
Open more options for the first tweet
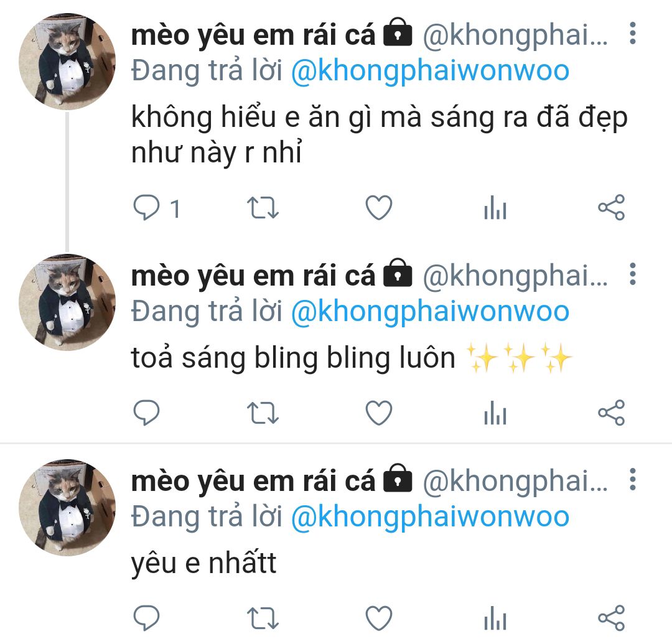[x=633, y=34]
